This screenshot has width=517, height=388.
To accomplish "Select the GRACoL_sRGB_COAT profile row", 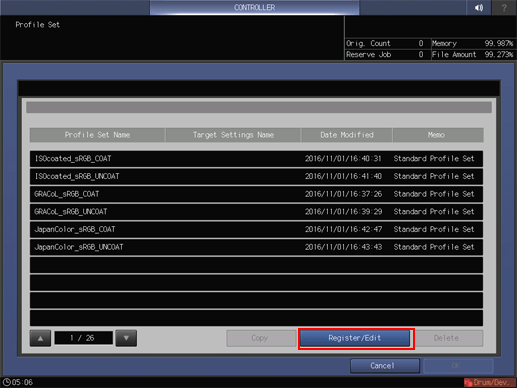I will [256, 194].
